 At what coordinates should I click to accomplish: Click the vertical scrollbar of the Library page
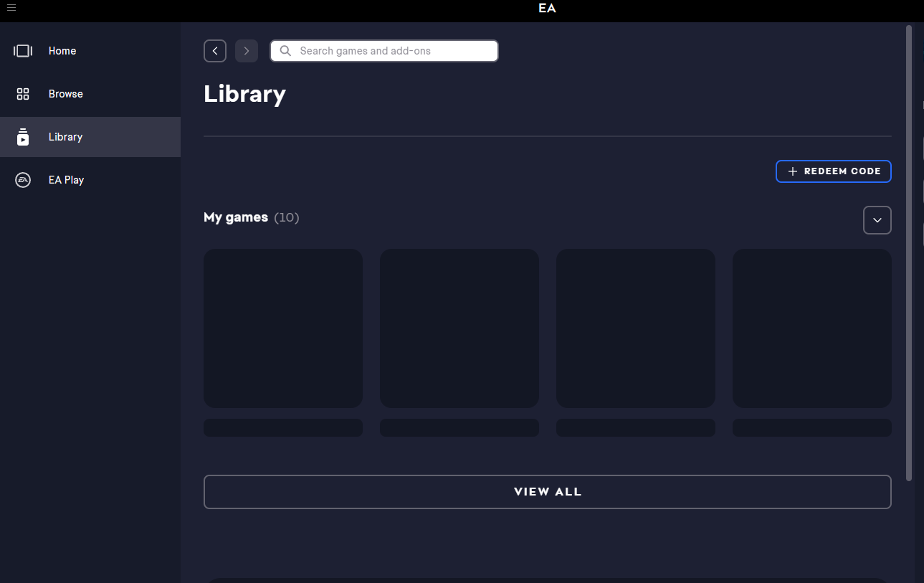pyautogui.click(x=909, y=252)
